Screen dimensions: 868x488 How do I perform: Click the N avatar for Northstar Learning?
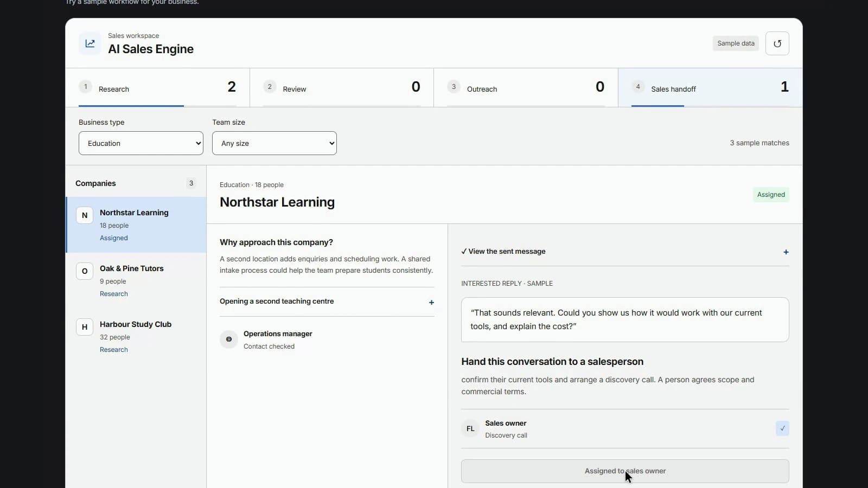coord(85,215)
